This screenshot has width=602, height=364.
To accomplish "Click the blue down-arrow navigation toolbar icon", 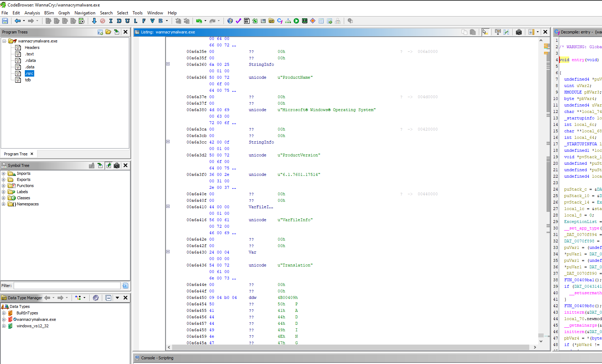I will pos(94,21).
